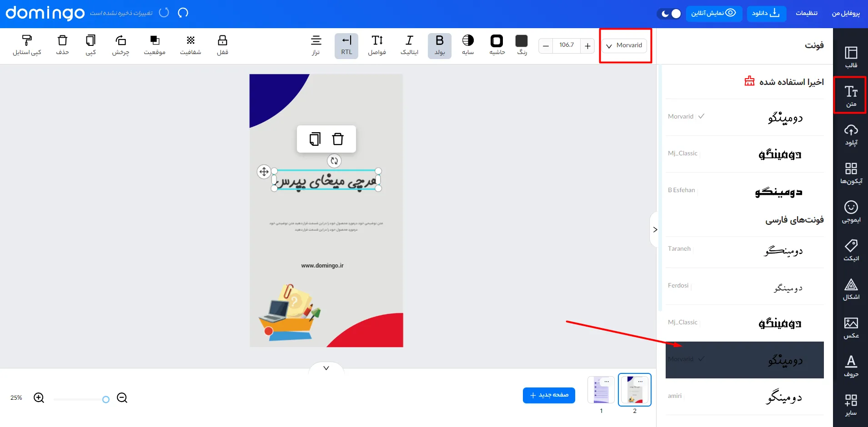Open my profile (پروفایل من) menu
The width and height of the screenshot is (868, 427).
click(846, 13)
